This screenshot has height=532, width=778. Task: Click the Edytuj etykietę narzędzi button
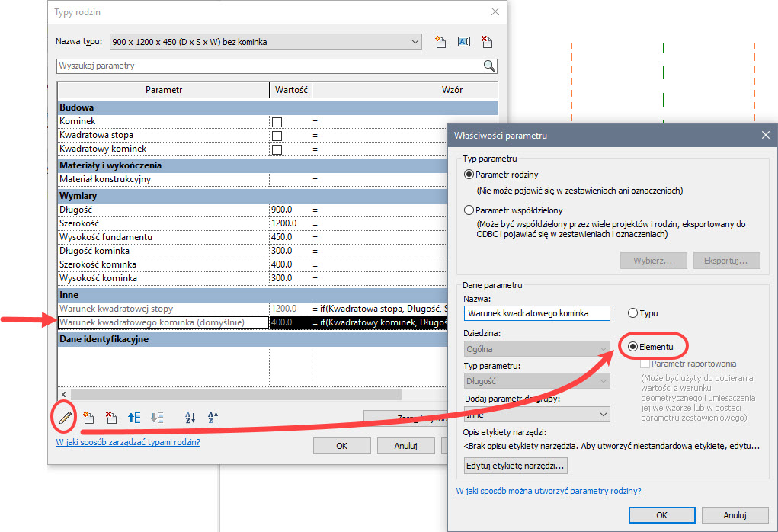(x=516, y=465)
